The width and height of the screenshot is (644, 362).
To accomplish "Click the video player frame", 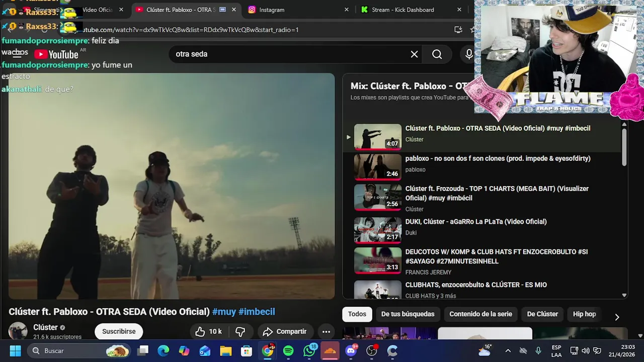I will (x=171, y=186).
